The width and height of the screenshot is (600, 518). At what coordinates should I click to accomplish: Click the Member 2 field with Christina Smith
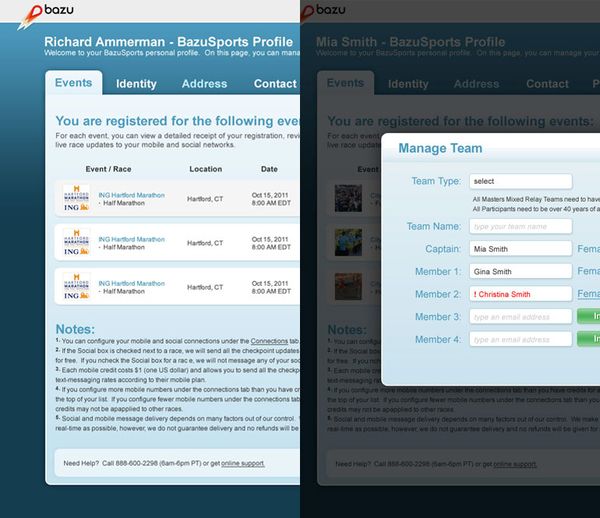pos(520,294)
